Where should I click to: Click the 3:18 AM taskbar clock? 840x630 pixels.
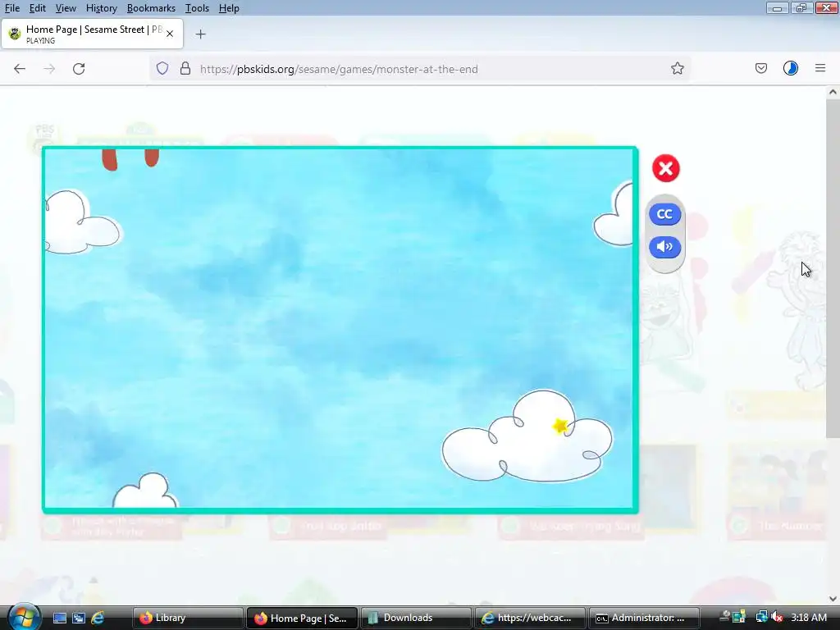point(808,618)
